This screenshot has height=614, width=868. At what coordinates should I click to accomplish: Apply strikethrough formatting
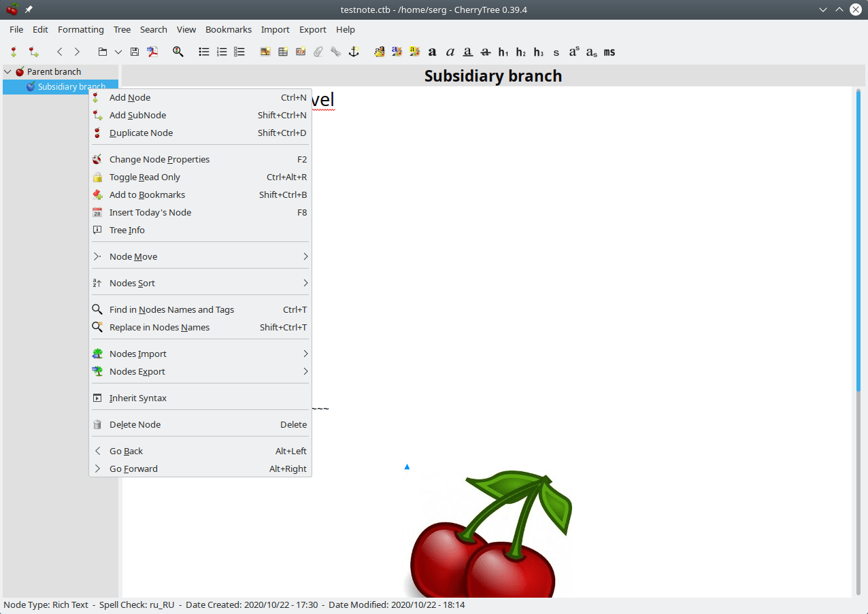(x=485, y=52)
